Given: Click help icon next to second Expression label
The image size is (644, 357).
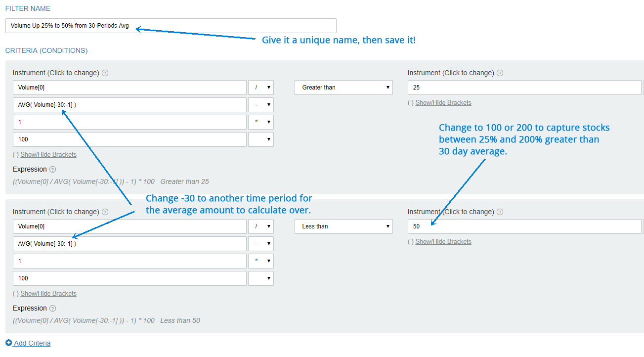Looking at the screenshot, I should 53,308.
